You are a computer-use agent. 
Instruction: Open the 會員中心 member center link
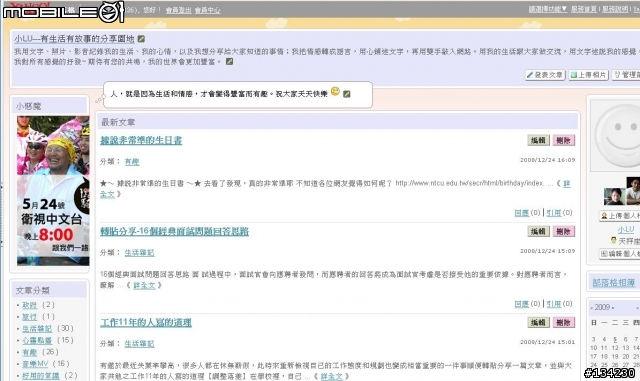(x=207, y=10)
